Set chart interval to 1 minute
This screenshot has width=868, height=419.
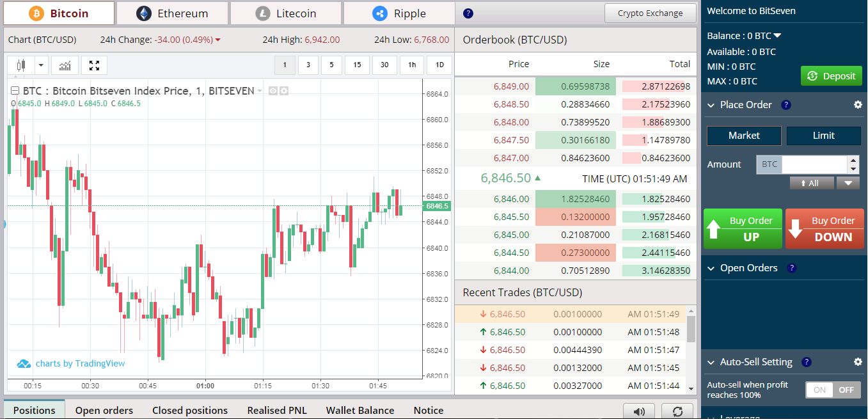(285, 65)
